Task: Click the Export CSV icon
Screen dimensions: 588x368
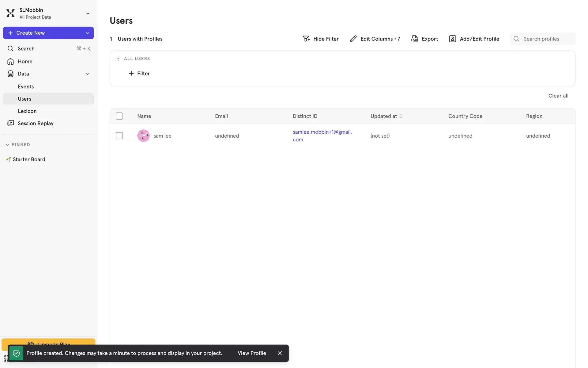Action: (x=414, y=39)
